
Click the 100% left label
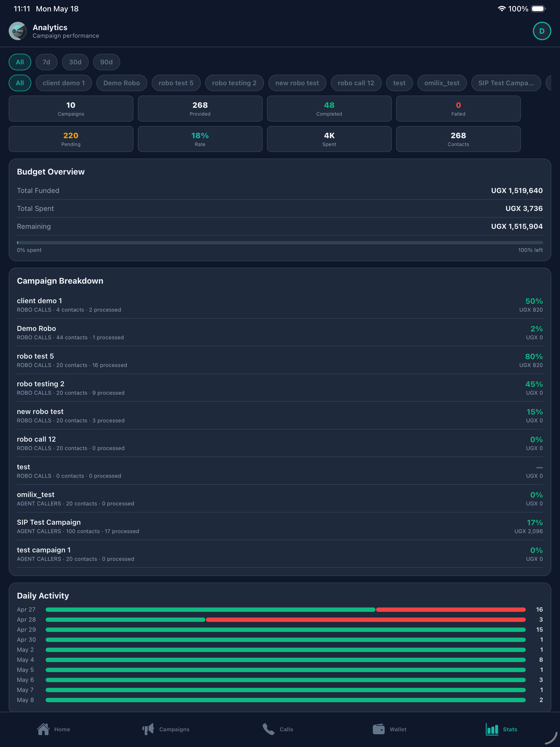(530, 250)
